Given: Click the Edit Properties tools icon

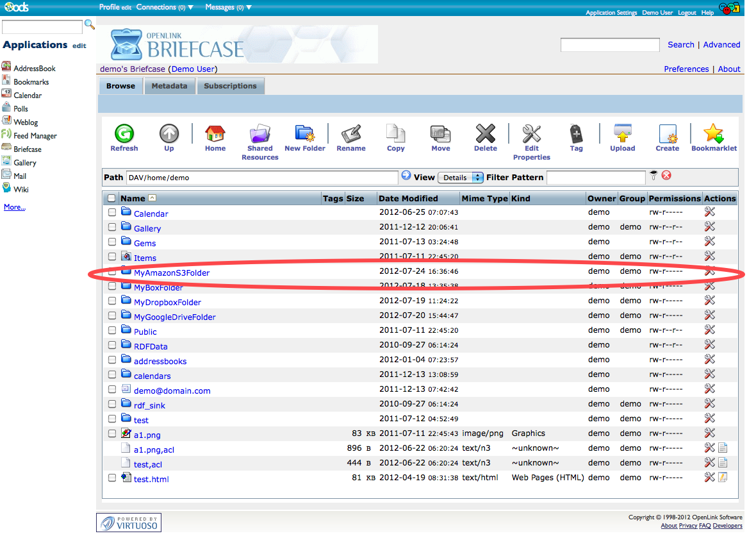Looking at the screenshot, I should coord(531,134).
